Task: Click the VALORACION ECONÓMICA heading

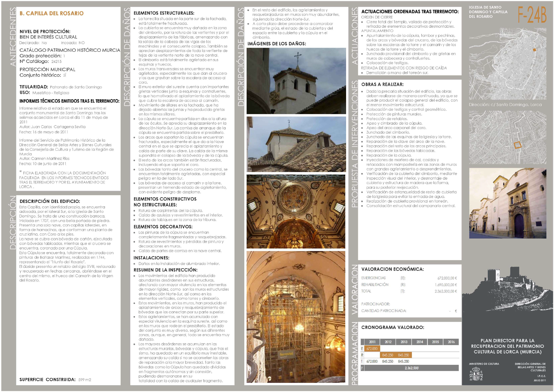Action: (x=392, y=269)
